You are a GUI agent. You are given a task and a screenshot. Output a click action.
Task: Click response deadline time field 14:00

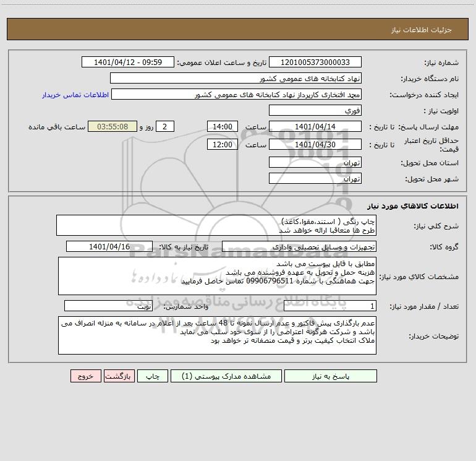pyautogui.click(x=222, y=126)
